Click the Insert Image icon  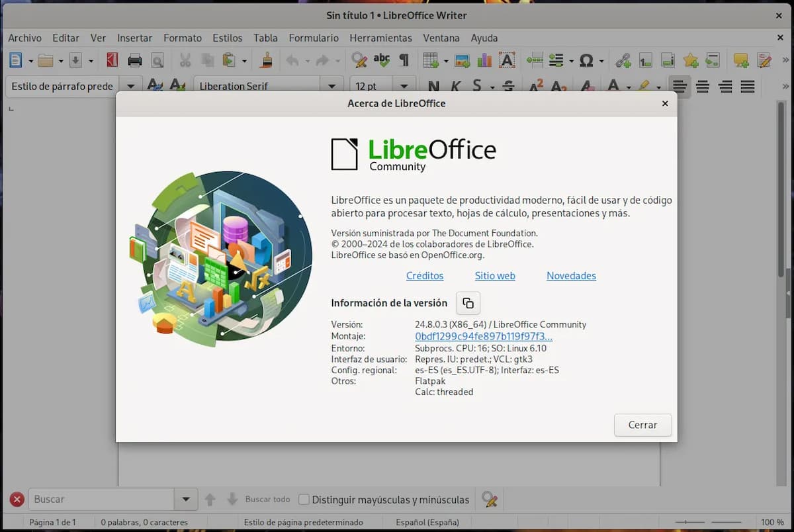tap(462, 61)
